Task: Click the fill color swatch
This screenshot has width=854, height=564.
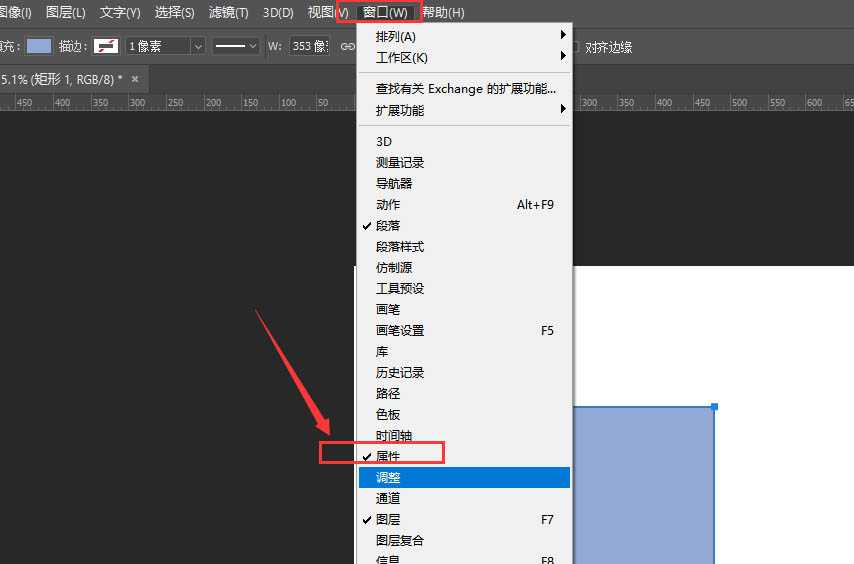Action: 39,46
